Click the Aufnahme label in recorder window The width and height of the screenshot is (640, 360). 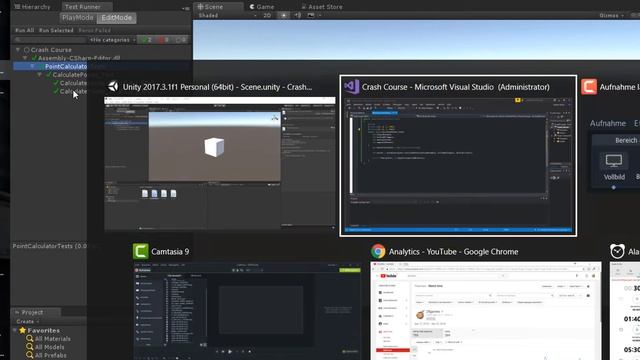608,123
